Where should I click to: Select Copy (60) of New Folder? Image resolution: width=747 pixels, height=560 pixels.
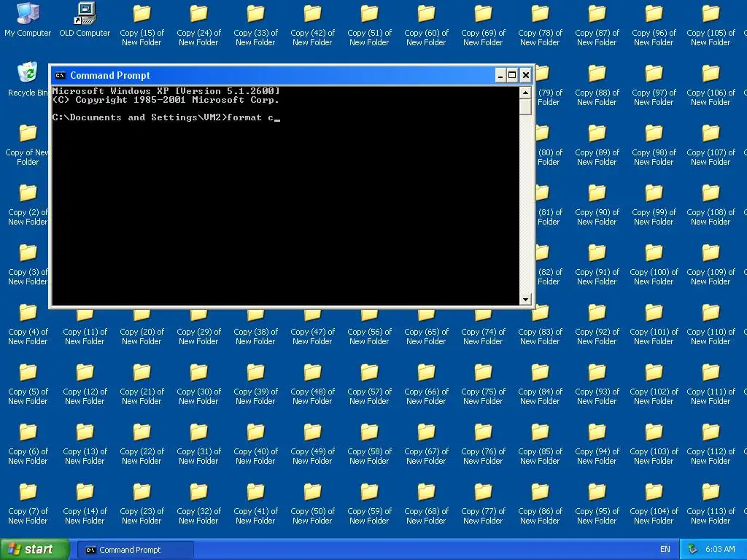tap(426, 25)
